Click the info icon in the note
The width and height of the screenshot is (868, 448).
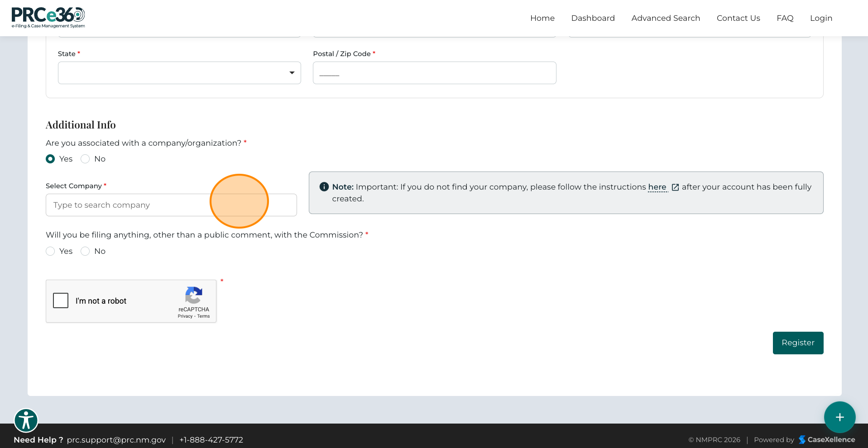pyautogui.click(x=324, y=187)
